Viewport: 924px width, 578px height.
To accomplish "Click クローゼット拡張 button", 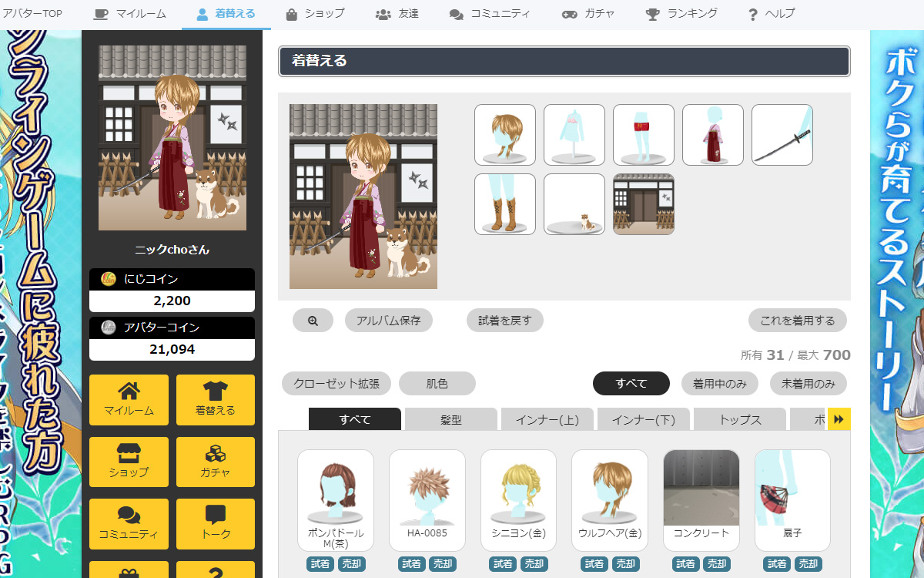I will (336, 383).
